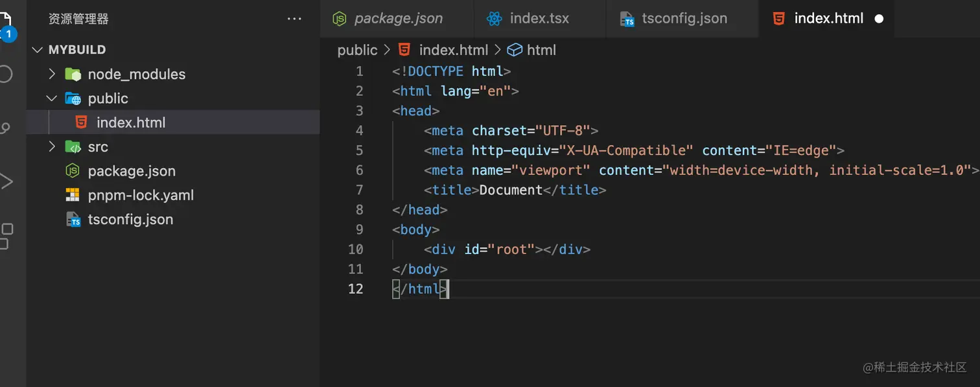Open the Extensions activity bar icon

(x=6, y=236)
